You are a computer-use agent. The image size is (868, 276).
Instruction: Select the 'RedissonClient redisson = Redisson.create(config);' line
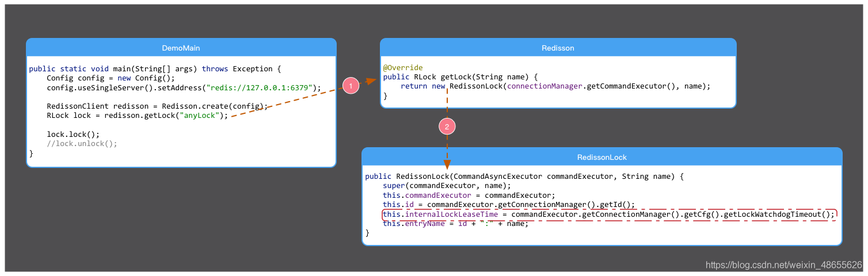[157, 106]
